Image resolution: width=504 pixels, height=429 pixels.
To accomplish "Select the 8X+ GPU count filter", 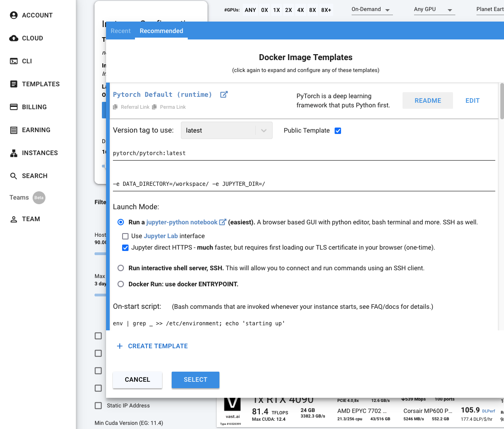I will point(326,10).
